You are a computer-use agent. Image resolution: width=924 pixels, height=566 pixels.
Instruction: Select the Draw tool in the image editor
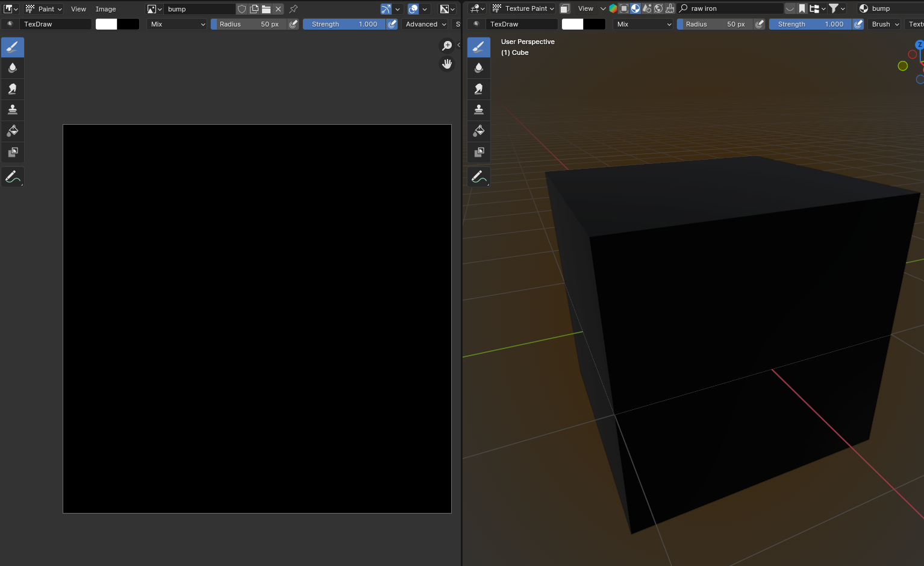(x=13, y=47)
